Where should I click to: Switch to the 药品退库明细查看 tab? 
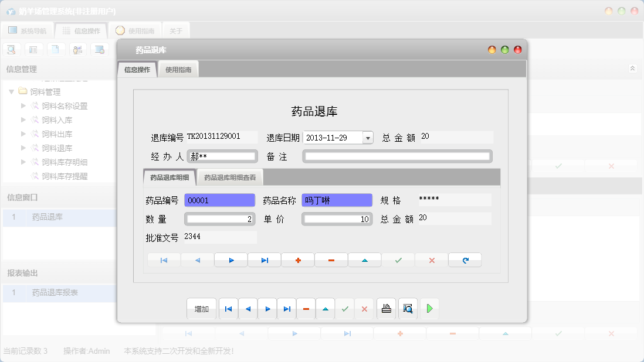pyautogui.click(x=229, y=176)
